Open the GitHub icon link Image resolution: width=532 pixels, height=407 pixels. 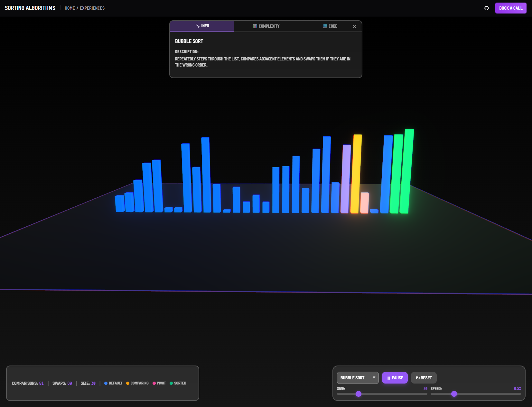coord(486,8)
